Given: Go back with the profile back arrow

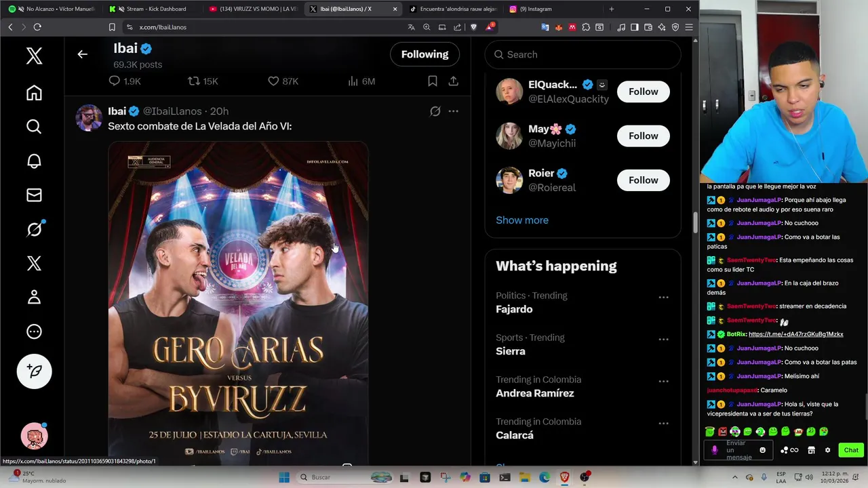Looking at the screenshot, I should (x=82, y=54).
